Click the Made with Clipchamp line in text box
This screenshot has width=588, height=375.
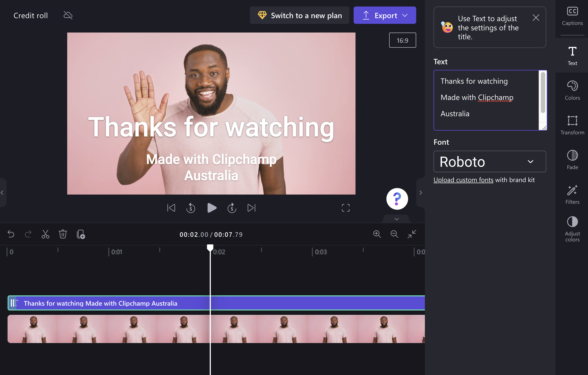point(477,98)
